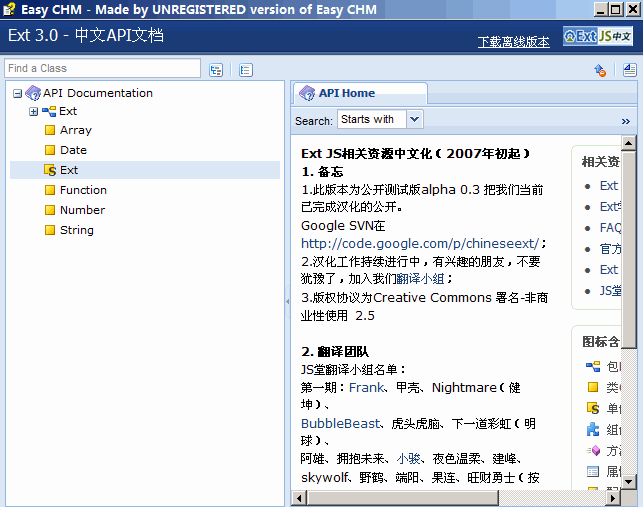Click the API Home tab icon
This screenshot has height=507, width=643.
pos(307,93)
